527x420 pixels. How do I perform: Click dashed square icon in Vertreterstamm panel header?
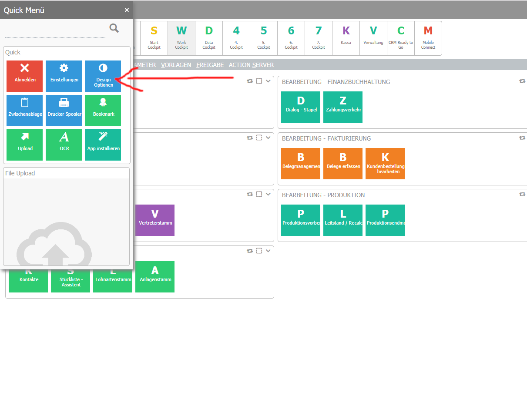pos(259,195)
